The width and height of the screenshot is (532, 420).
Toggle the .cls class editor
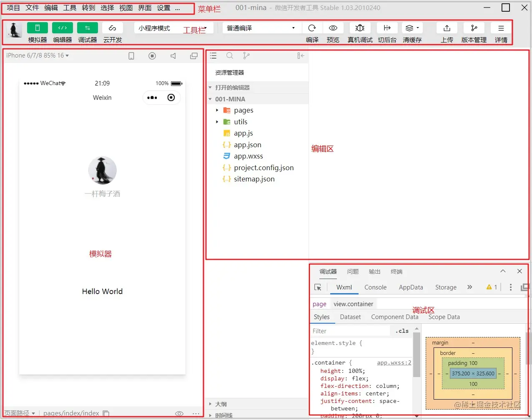click(x=402, y=331)
